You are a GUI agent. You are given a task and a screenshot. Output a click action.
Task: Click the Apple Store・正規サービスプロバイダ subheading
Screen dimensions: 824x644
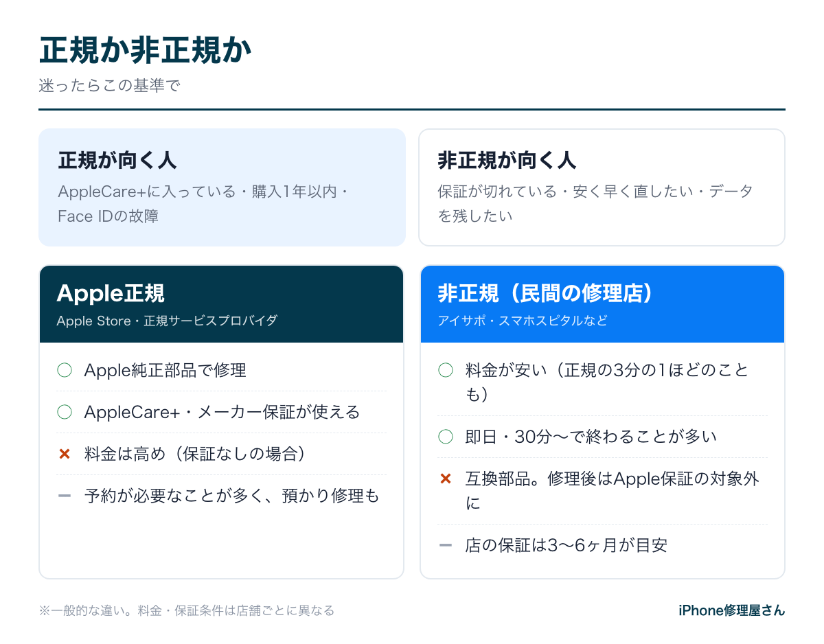[167, 321]
